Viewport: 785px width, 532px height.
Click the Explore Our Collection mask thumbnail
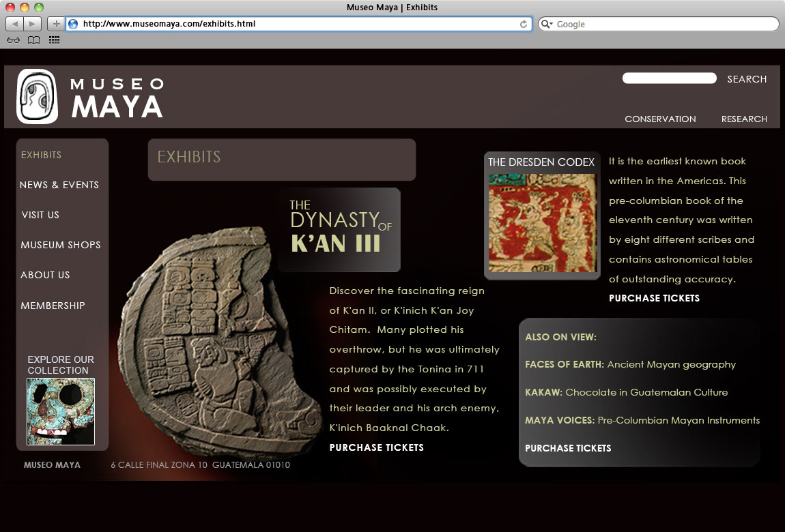[61, 411]
